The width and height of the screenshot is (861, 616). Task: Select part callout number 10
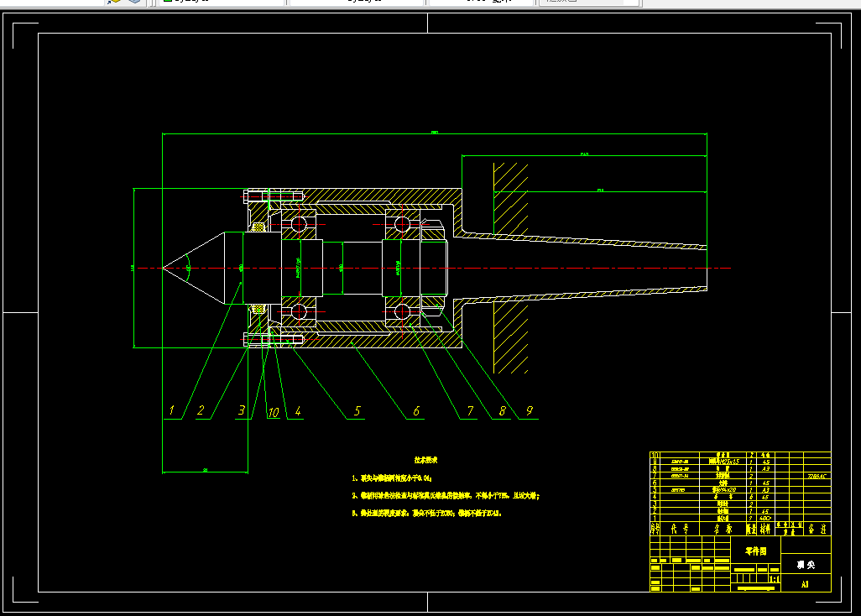pyautogui.click(x=274, y=412)
